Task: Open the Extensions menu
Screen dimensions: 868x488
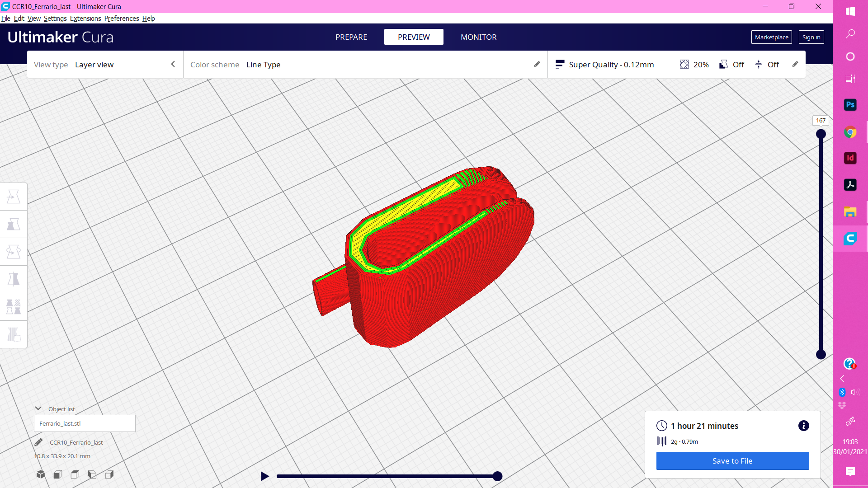Action: (85, 19)
